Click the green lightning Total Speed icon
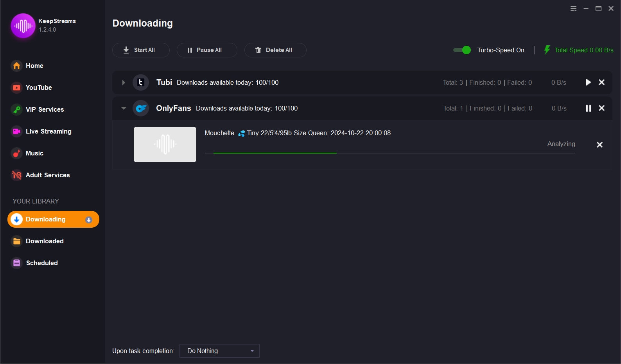 pos(547,50)
